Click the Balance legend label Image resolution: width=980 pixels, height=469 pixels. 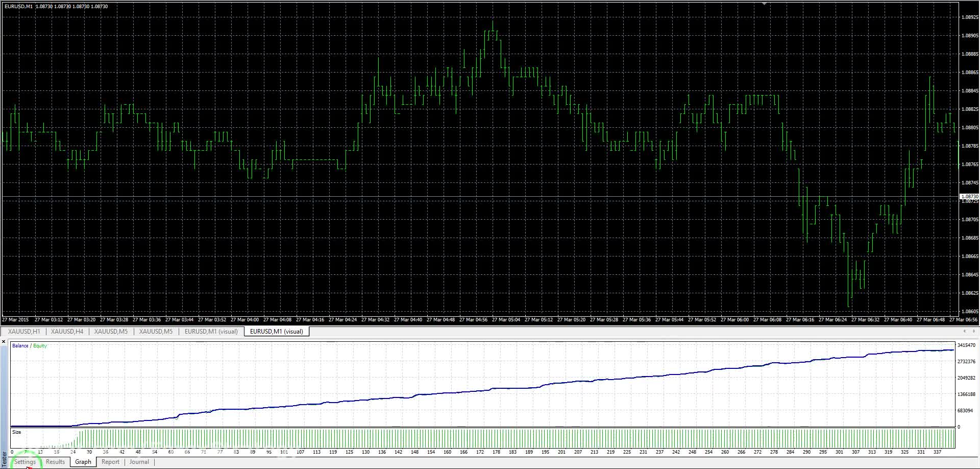coord(20,346)
